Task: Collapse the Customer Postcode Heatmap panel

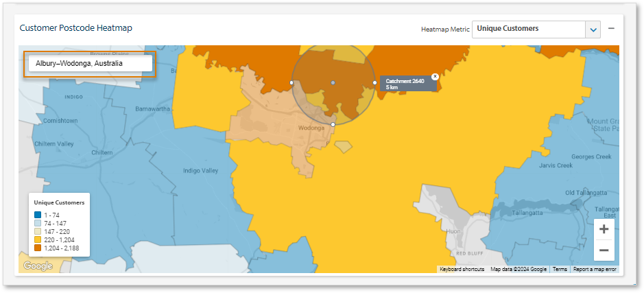Action: point(611,29)
